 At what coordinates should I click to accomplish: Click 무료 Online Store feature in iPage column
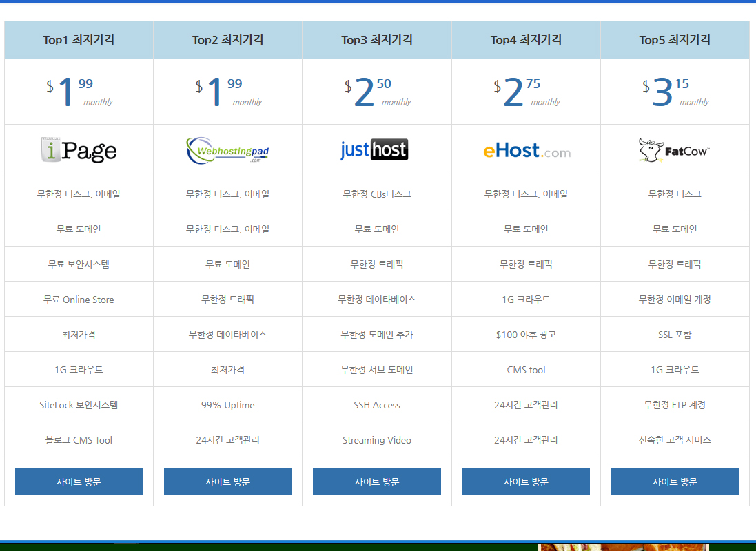tap(79, 300)
